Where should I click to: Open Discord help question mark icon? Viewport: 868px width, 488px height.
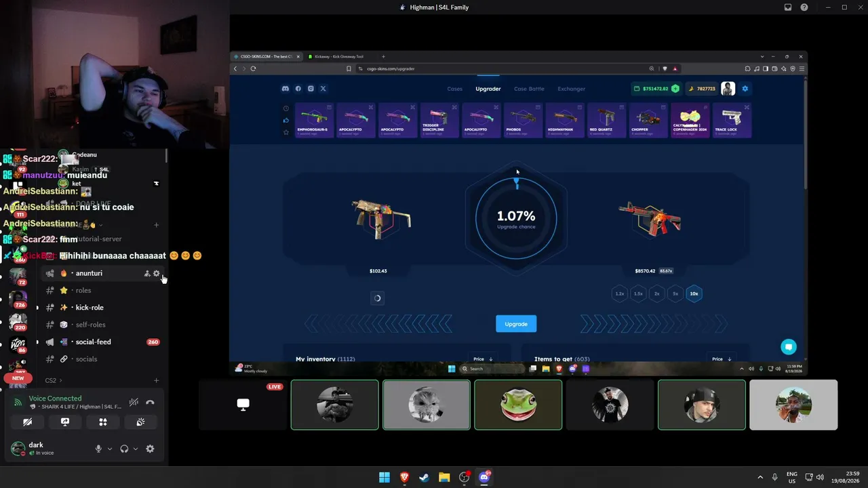[804, 7]
